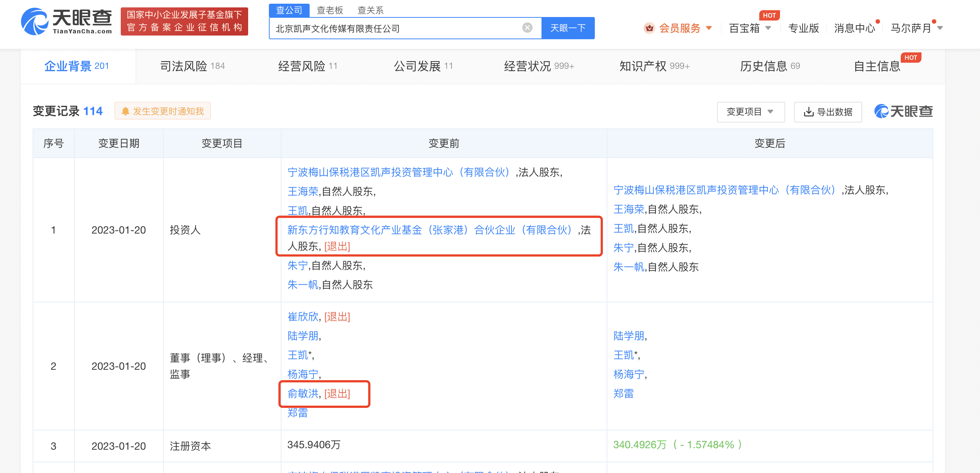Click the bell icon on 发生变更时通知我

point(126,111)
